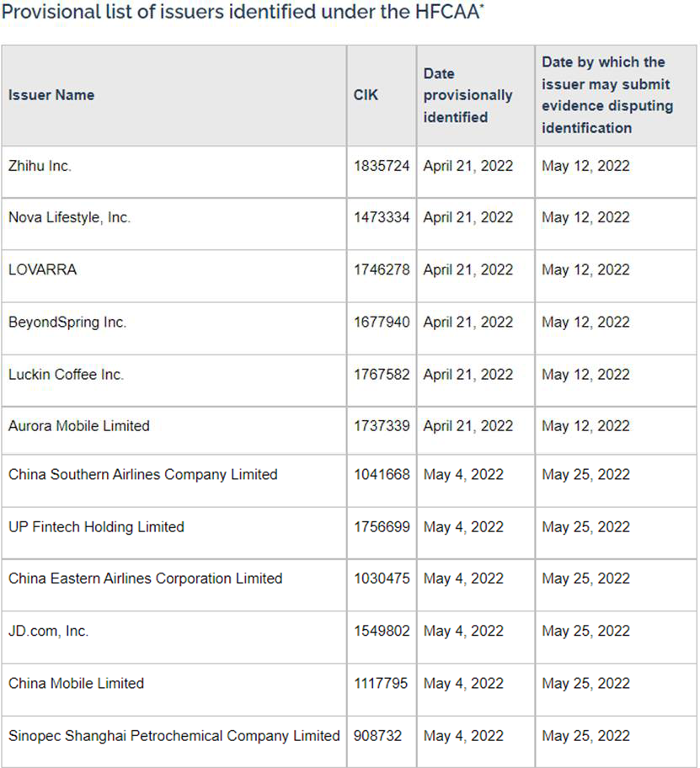Screen dimensions: 700x768
Task: Click CIK number 1041668
Action: point(382,475)
